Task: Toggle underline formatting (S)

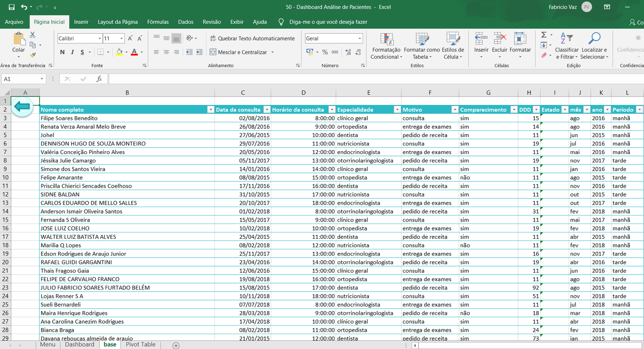Action: pyautogui.click(x=82, y=52)
